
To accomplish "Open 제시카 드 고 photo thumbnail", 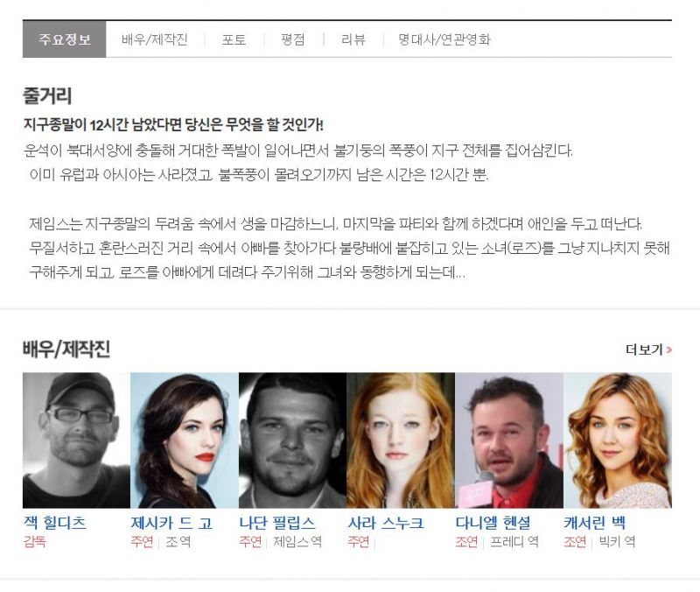I will point(185,440).
